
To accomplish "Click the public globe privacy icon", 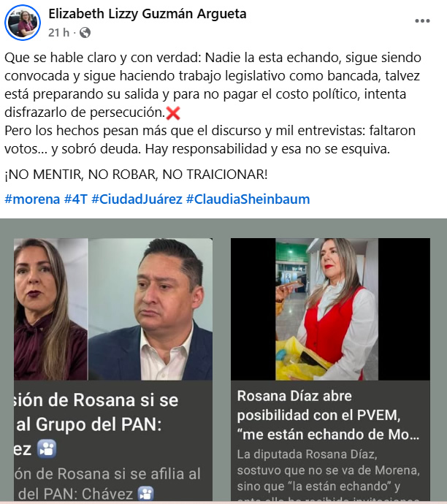I will pos(85,32).
